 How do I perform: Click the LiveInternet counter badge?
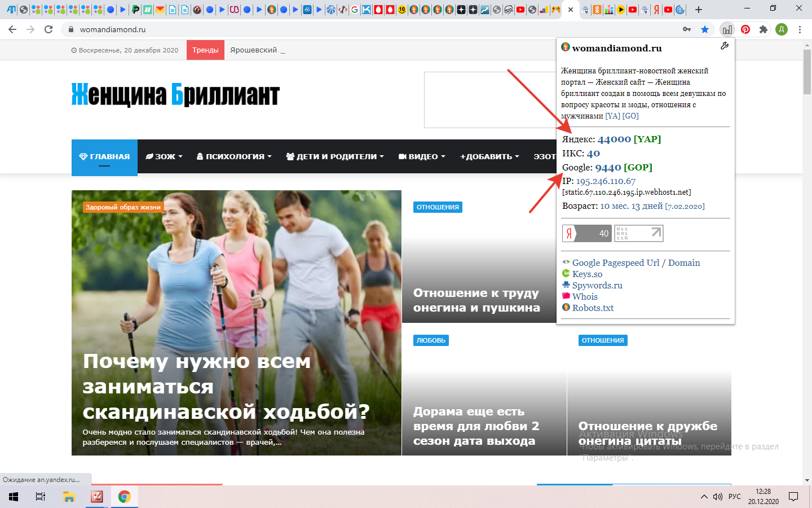[638, 233]
